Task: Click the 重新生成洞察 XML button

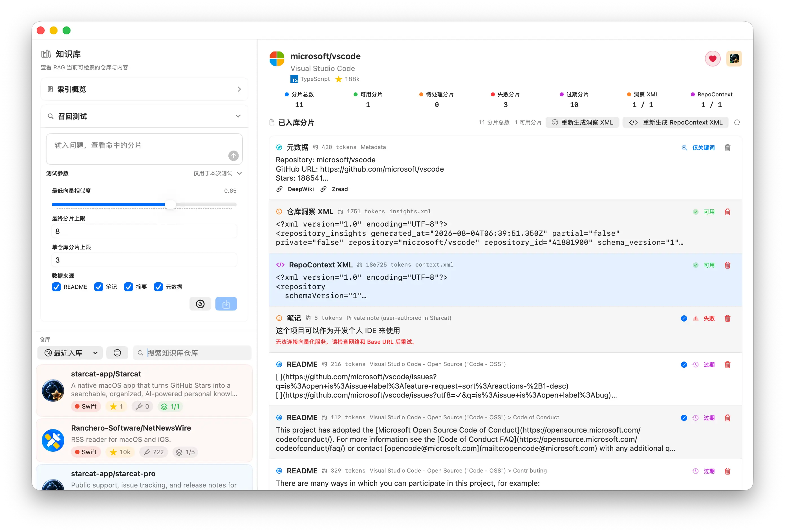Action: click(582, 123)
